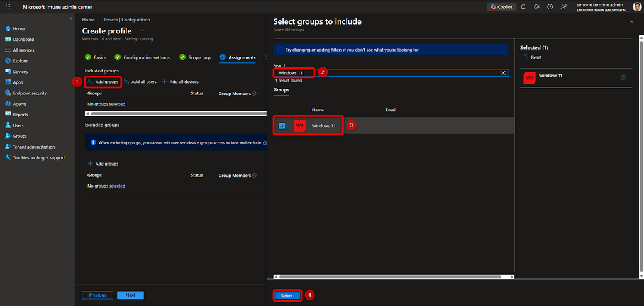Click Devices | Configuration breadcrumb

click(126, 20)
